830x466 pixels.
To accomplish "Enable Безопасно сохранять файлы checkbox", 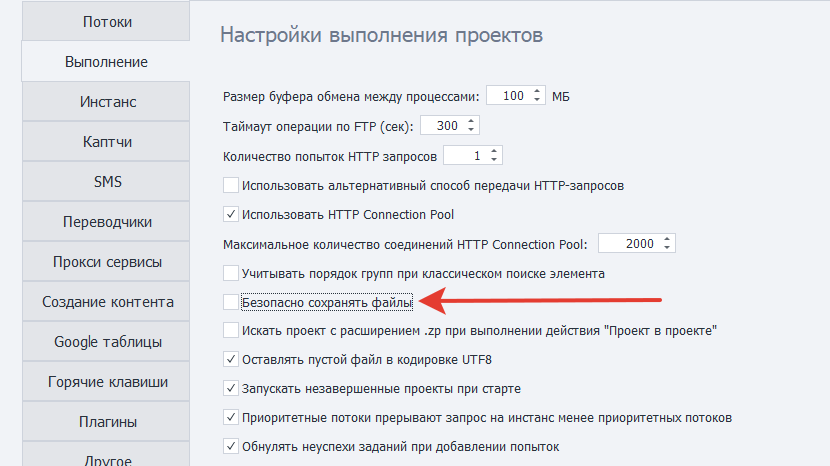I will coord(231,301).
